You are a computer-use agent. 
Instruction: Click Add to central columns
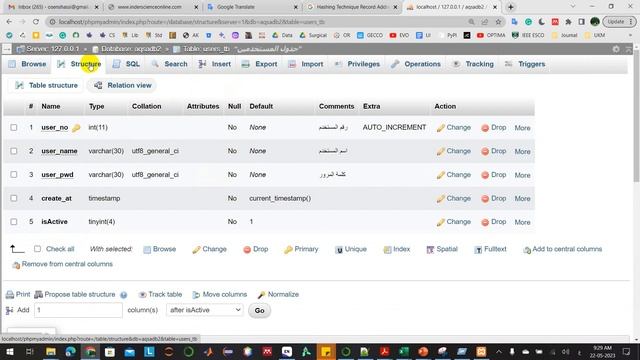tap(562, 249)
